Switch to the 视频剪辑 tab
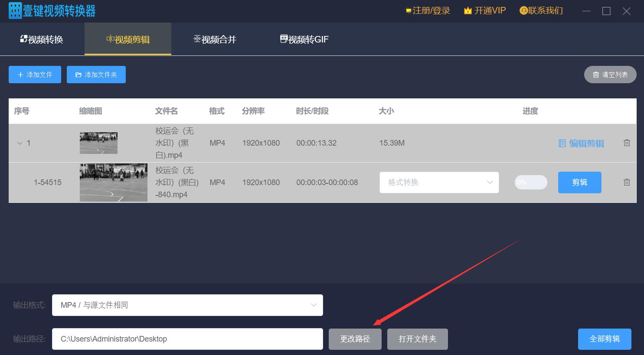The width and height of the screenshot is (644, 355). (128, 39)
